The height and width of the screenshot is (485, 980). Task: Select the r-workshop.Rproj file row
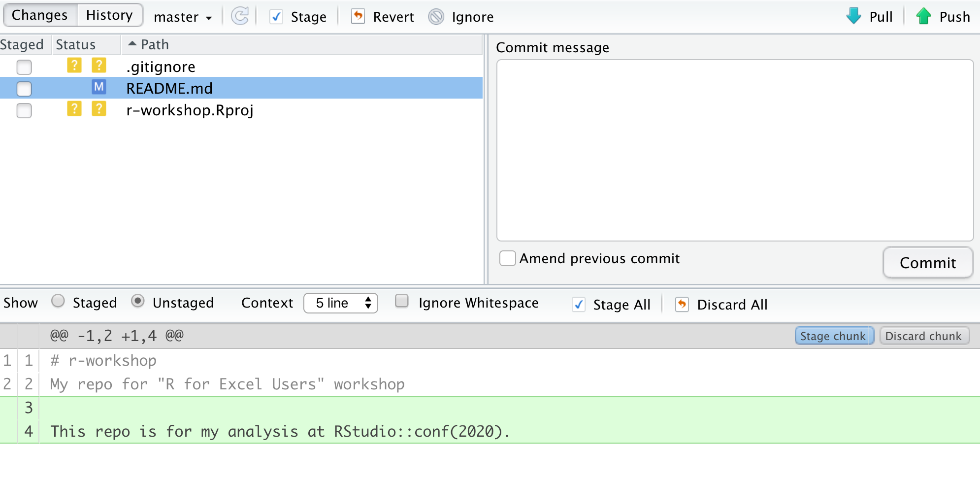click(x=241, y=110)
